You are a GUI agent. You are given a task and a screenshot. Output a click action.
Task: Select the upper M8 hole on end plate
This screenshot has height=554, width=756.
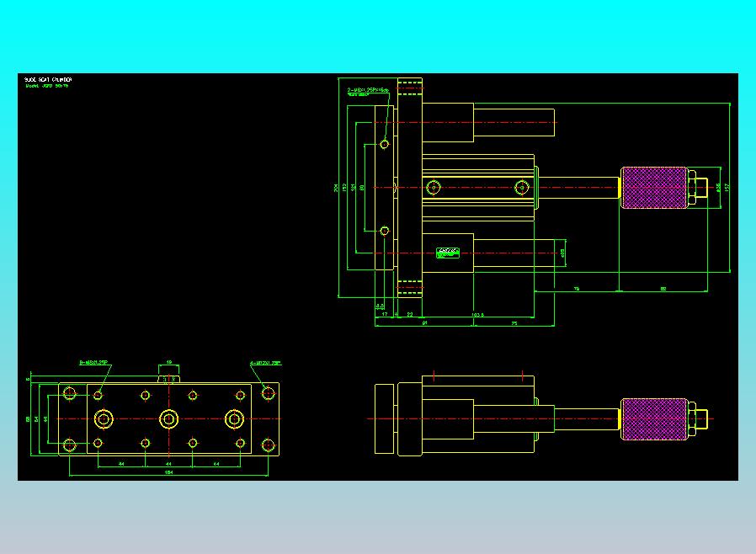[x=384, y=144]
